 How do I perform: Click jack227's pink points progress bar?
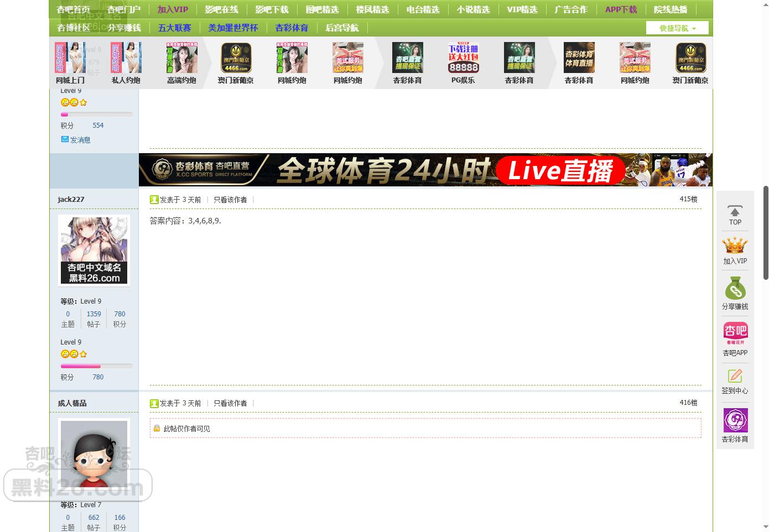point(96,366)
